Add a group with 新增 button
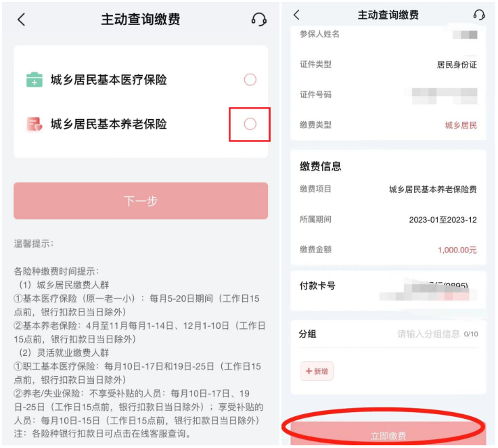The image size is (498, 448). click(317, 371)
